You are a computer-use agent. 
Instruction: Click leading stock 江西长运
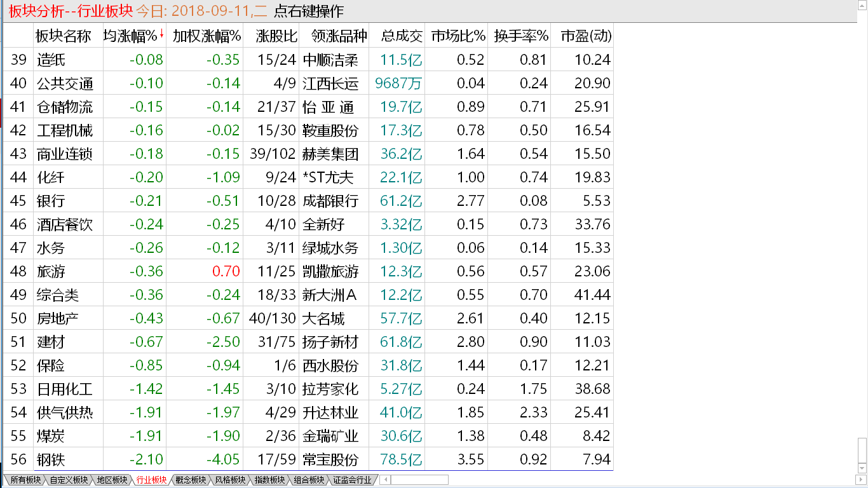pyautogui.click(x=330, y=83)
